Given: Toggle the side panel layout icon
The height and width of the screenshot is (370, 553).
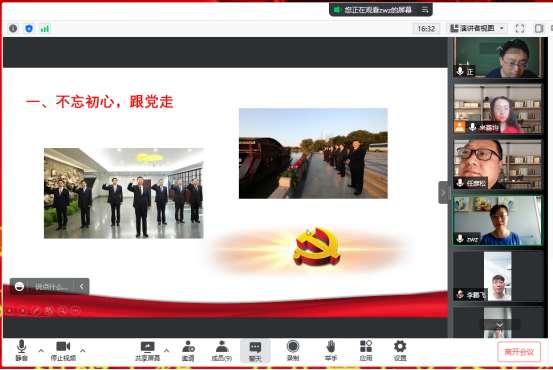Looking at the screenshot, I should coord(539,29).
